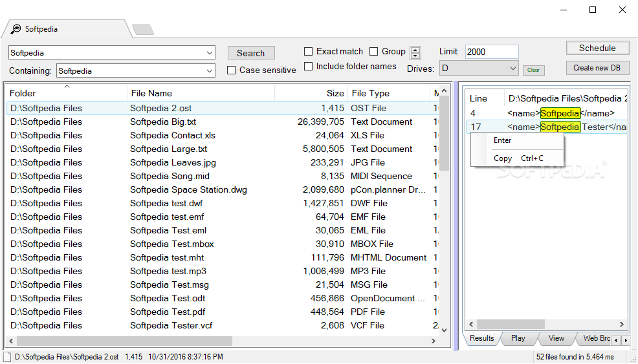This screenshot has height=364, width=638.
Task: Click the Schedule button
Action: 597,48
